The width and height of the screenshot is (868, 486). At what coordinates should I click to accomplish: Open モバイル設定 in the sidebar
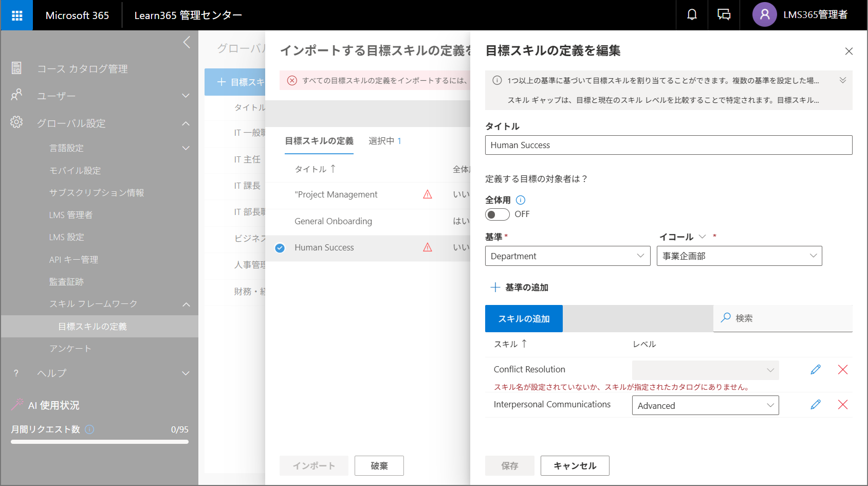click(x=75, y=170)
